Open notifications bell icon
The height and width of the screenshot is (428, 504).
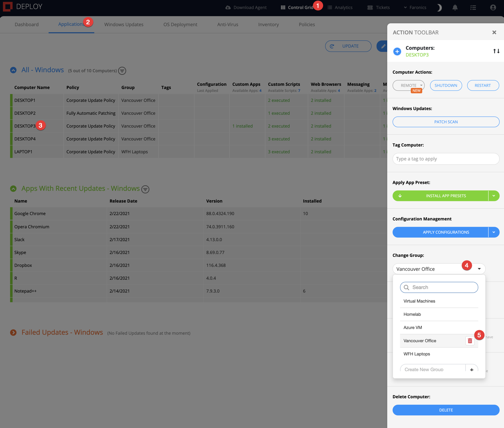[x=455, y=8]
